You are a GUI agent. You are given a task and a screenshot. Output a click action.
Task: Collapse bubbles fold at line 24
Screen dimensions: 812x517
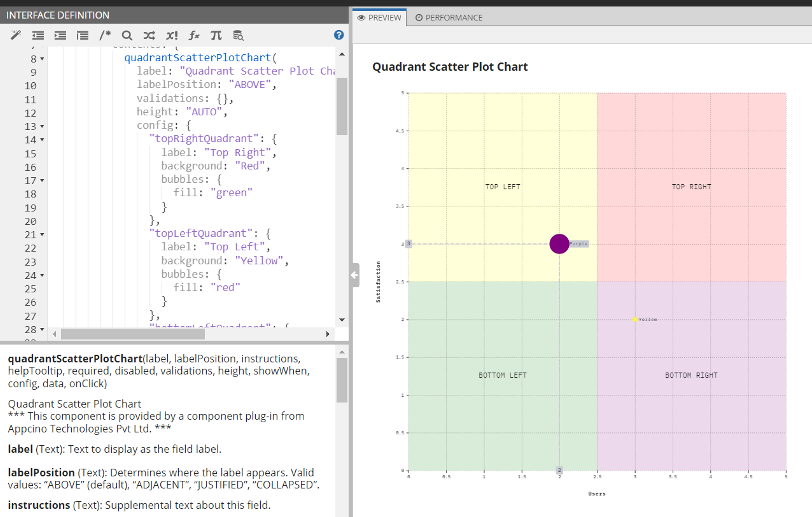[x=42, y=275]
